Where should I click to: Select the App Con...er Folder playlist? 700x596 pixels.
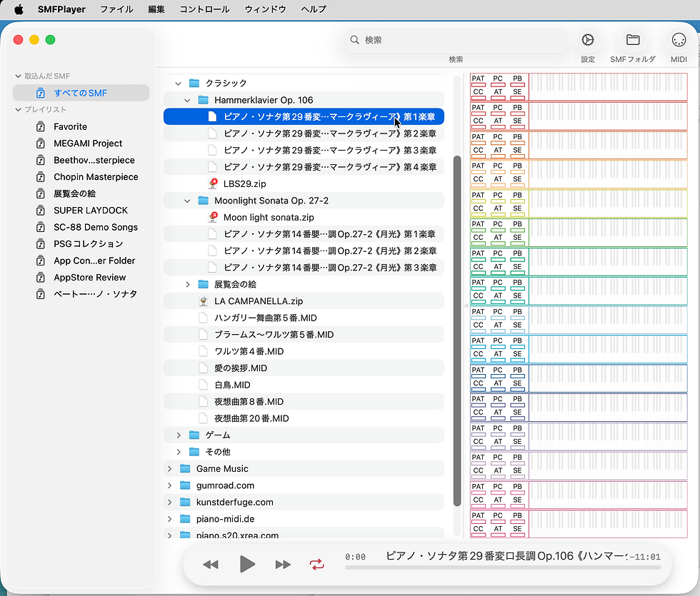[81, 261]
